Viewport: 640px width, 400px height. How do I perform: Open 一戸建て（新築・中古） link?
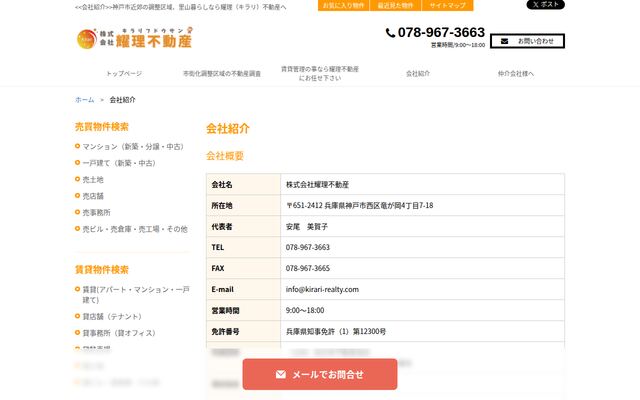119,163
